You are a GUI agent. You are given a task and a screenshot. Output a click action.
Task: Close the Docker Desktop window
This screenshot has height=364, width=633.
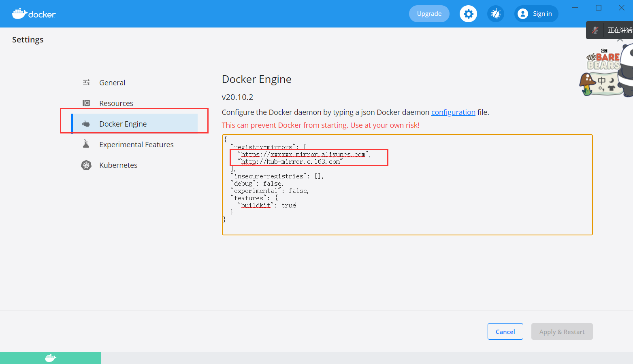click(622, 8)
